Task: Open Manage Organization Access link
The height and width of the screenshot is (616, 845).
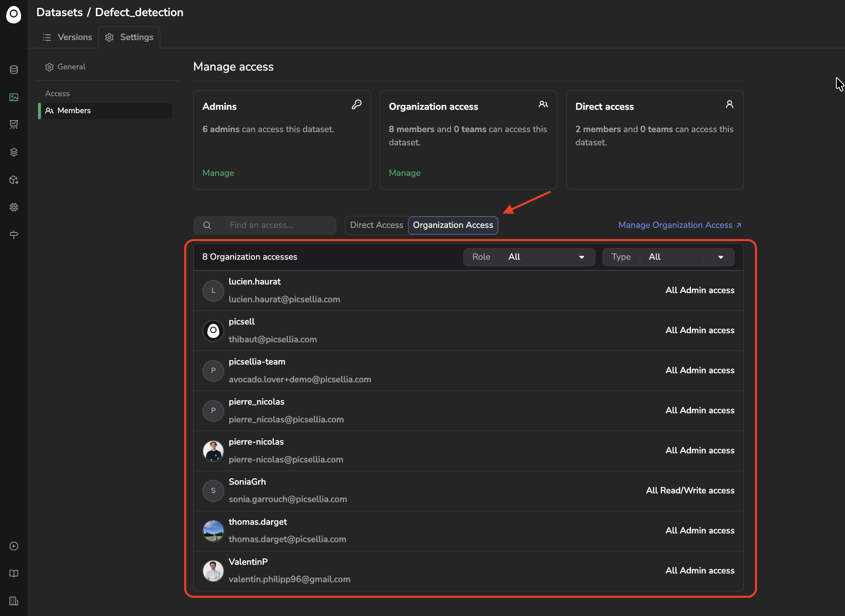Action: tap(679, 225)
